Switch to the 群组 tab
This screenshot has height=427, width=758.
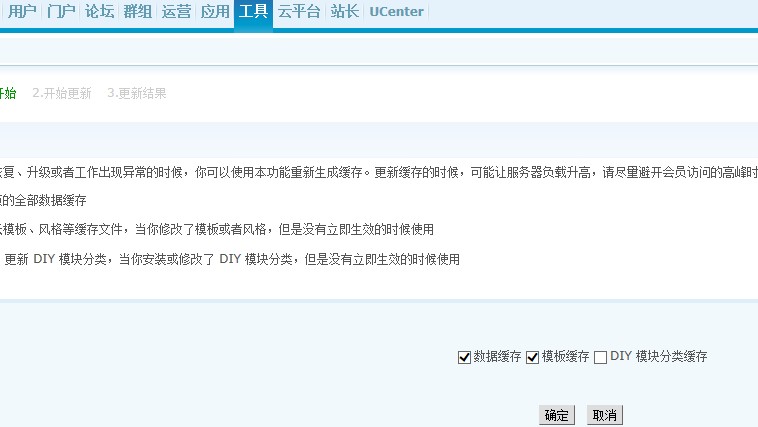tap(138, 11)
